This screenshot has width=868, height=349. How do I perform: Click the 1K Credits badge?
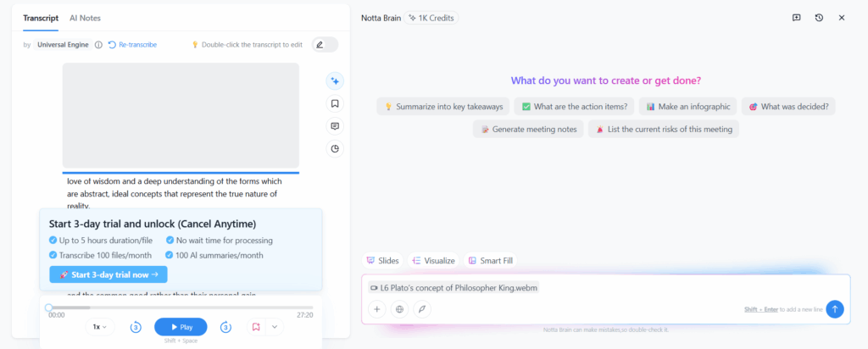[x=431, y=19]
